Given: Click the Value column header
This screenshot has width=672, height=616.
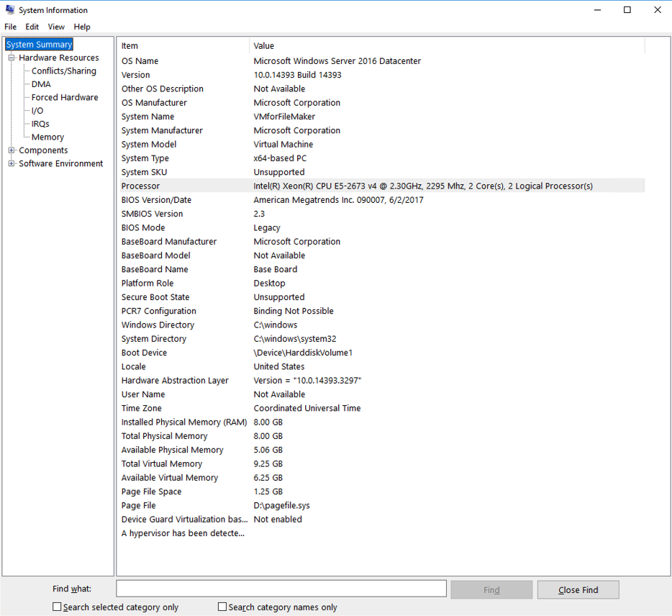Looking at the screenshot, I should tap(447, 45).
